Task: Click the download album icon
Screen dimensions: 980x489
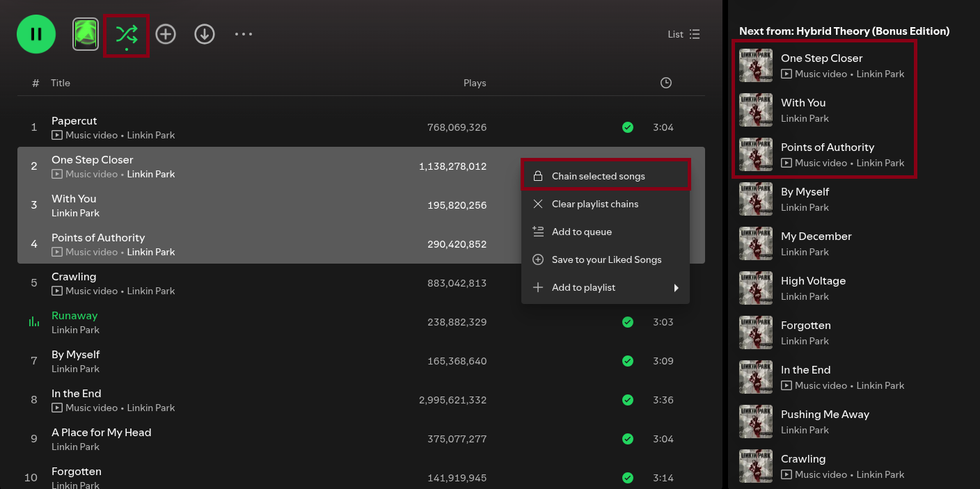Action: [x=205, y=34]
